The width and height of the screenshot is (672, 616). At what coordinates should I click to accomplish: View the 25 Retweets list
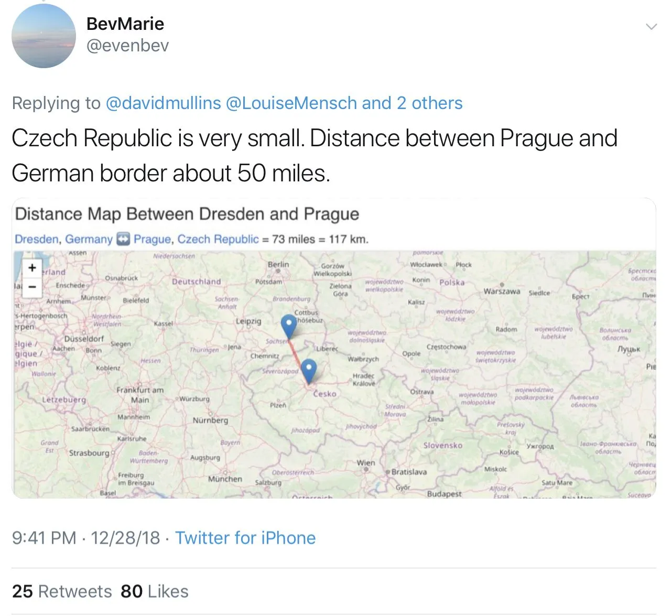point(62,591)
